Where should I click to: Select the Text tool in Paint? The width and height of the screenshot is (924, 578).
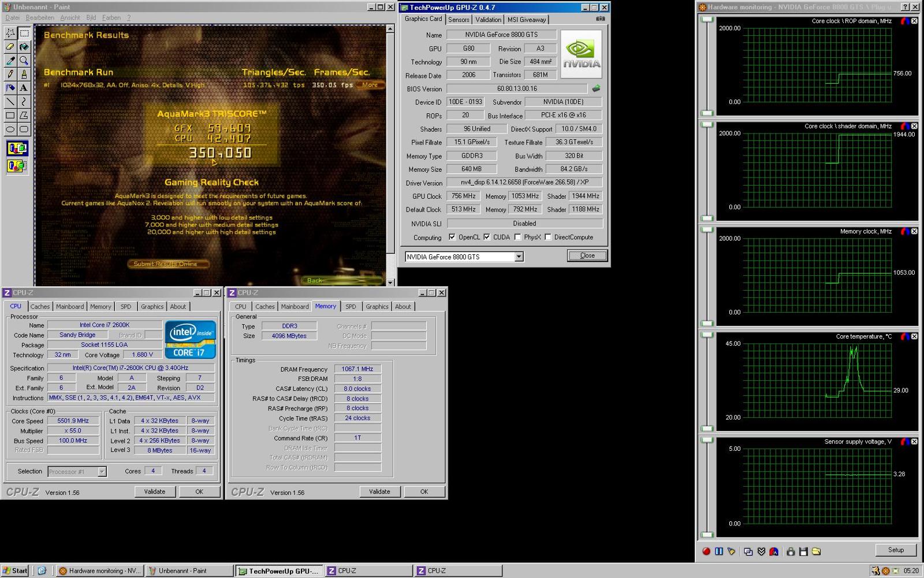[x=24, y=88]
